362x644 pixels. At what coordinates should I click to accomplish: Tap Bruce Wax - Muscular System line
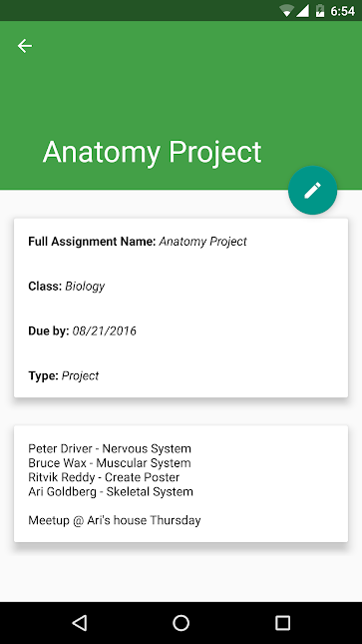(x=110, y=463)
